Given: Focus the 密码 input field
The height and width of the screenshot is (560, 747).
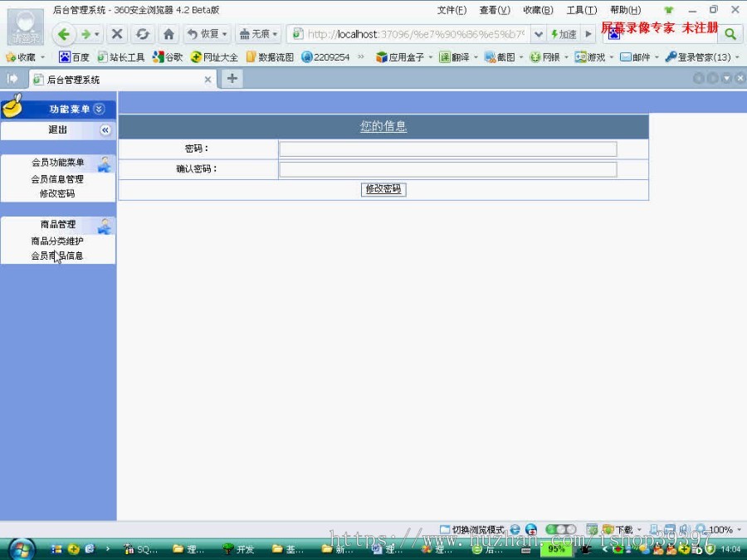Looking at the screenshot, I should tap(448, 149).
